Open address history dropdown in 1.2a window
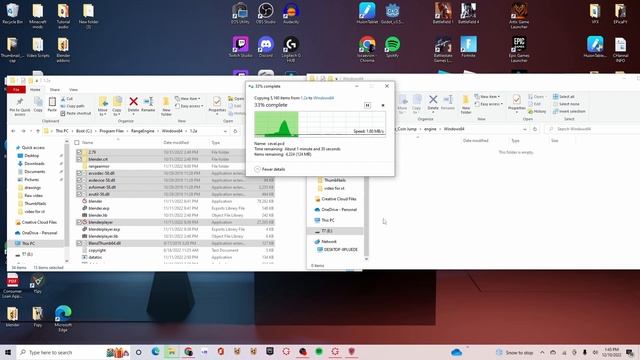640x360 pixels. [225, 131]
